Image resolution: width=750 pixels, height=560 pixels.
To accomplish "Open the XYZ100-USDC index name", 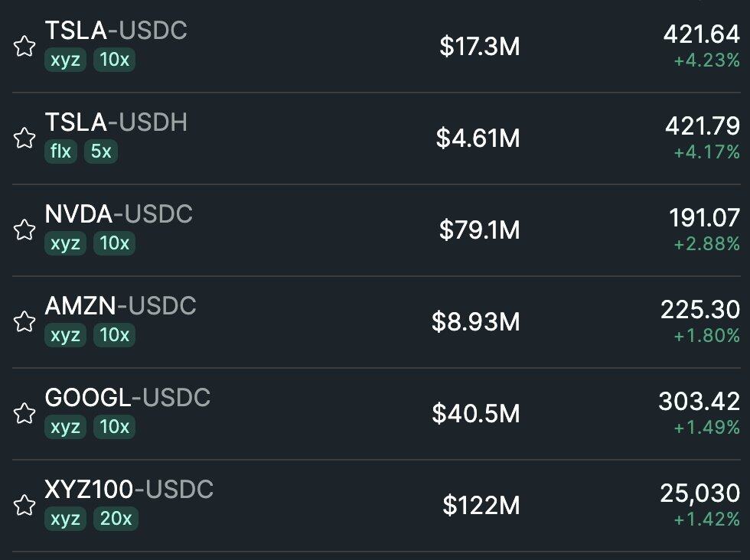I will click(x=129, y=490).
